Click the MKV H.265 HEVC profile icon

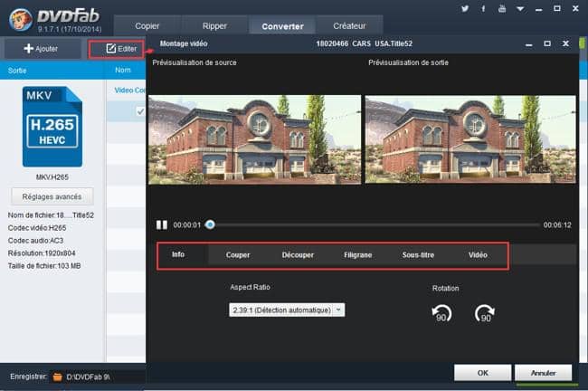tap(52, 127)
